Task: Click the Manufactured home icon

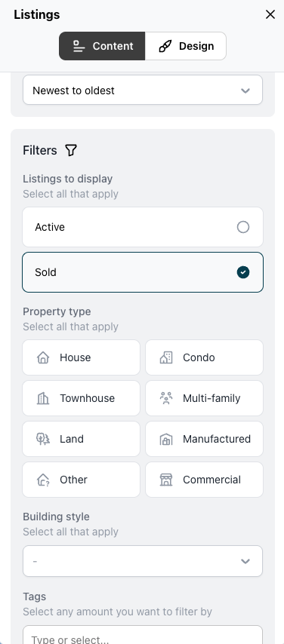Action: (166, 439)
